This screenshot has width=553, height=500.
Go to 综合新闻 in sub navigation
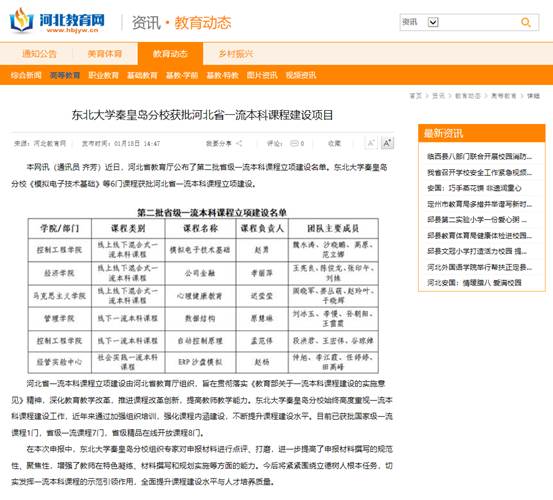[26, 75]
